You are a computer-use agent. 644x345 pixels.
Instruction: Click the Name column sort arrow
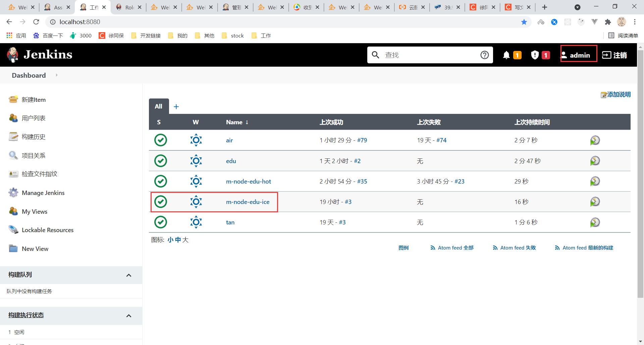pos(247,122)
